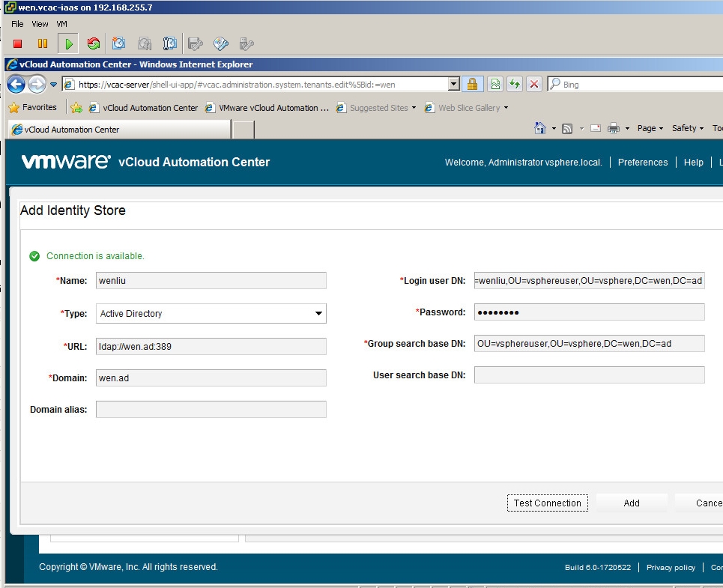The image size is (723, 588).
Task: Expand the Web Slice Gallery dropdown
Action: tap(506, 108)
